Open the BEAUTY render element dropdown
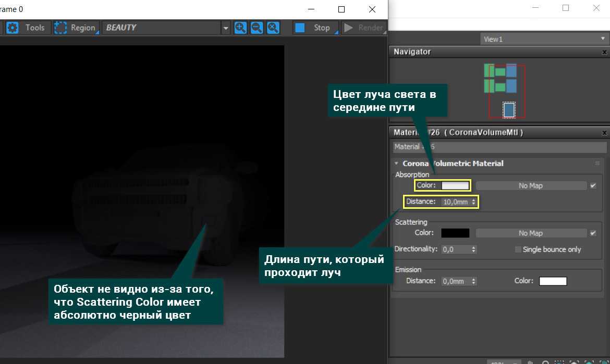Viewport: 610px width, 364px height. coord(225,28)
